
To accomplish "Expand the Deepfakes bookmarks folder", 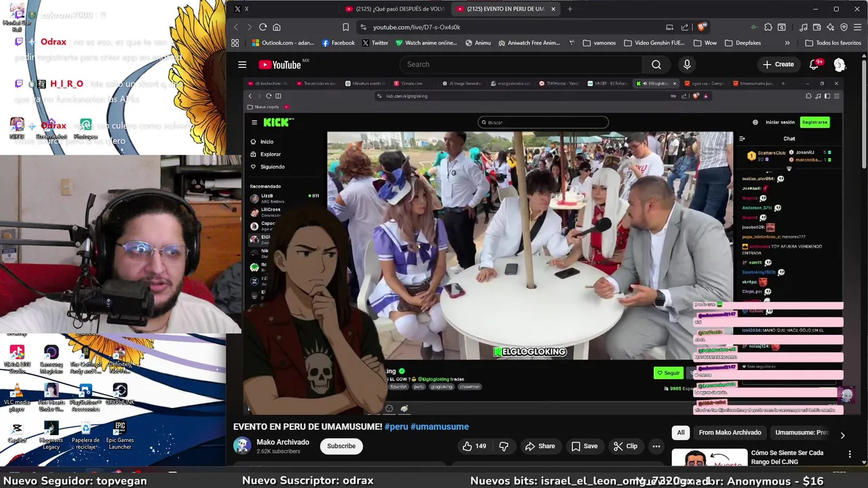I will click(743, 43).
